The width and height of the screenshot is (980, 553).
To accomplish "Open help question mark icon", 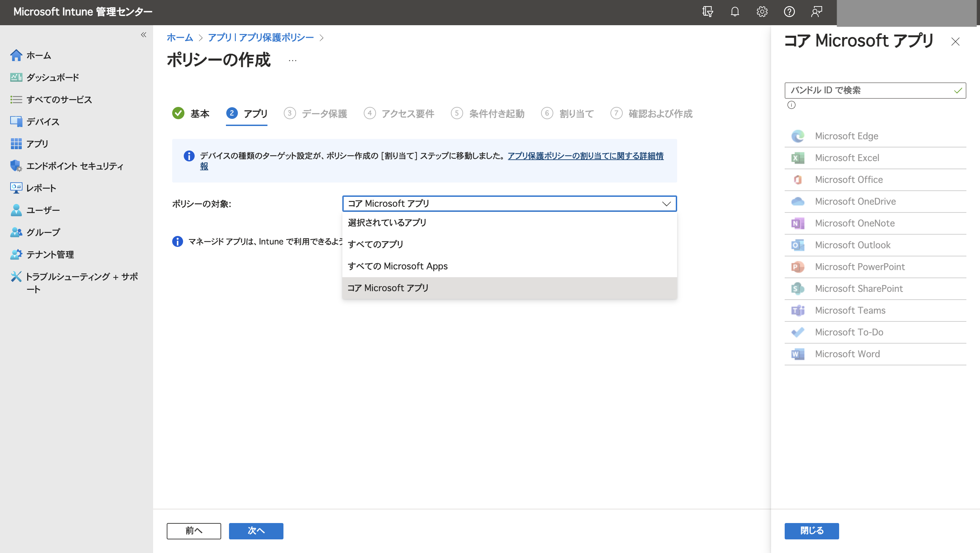I will pyautogui.click(x=789, y=12).
